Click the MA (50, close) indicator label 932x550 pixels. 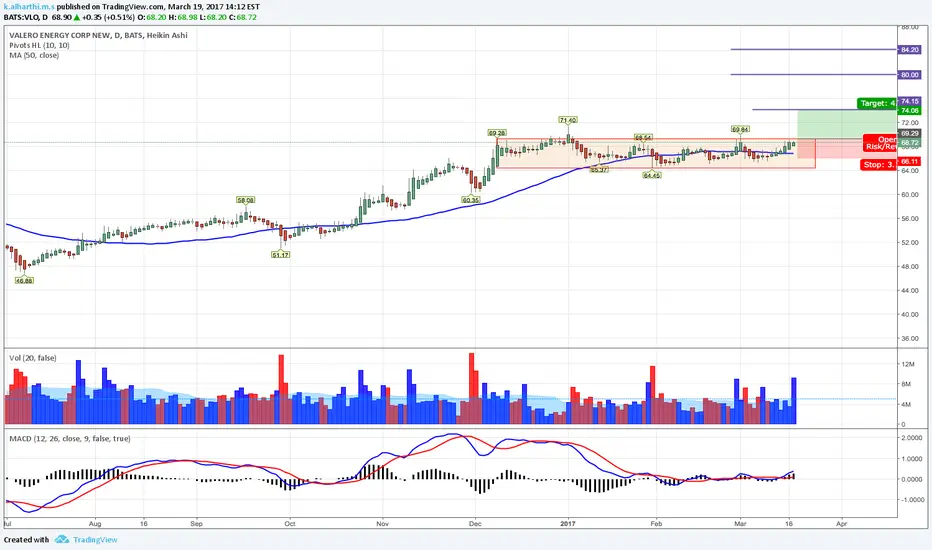pos(34,55)
